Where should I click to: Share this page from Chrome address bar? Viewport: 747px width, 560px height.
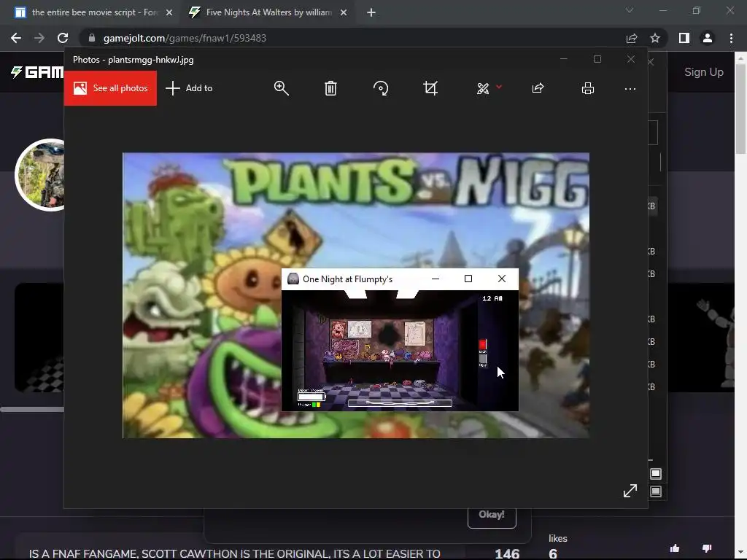(632, 38)
